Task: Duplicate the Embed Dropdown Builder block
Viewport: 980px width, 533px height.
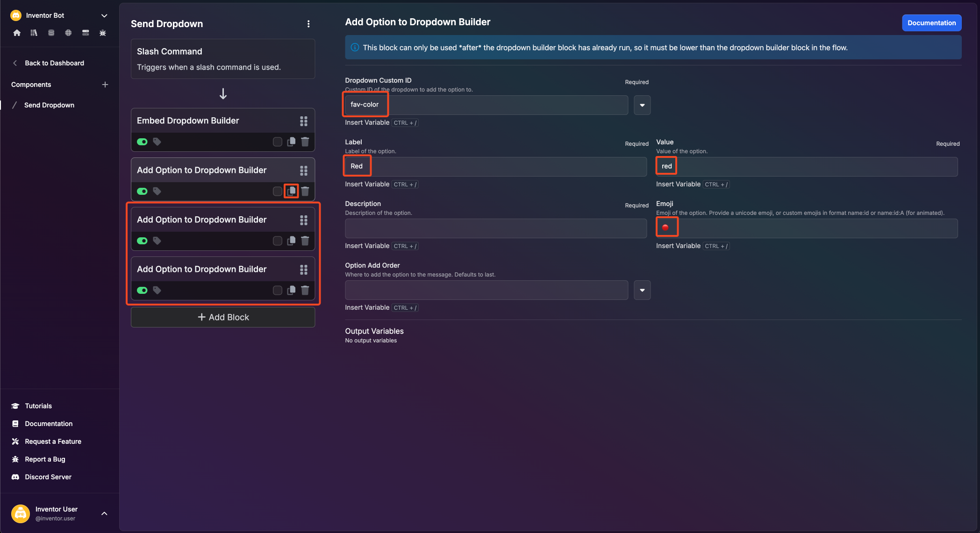Action: (x=291, y=142)
